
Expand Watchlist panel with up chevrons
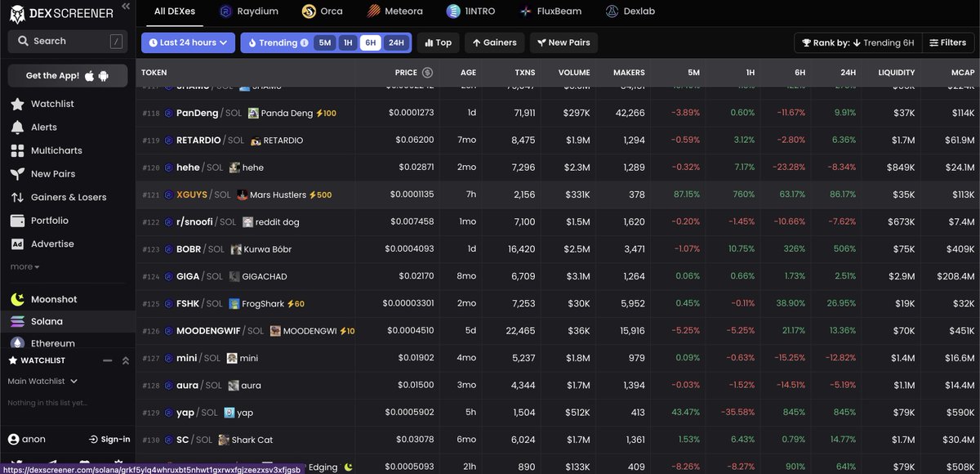coord(126,360)
